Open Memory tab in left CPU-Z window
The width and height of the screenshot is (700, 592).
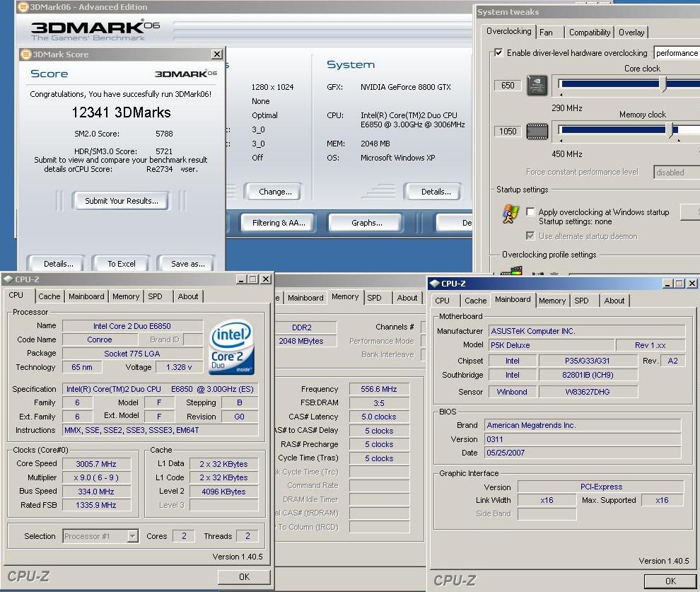coord(125,296)
